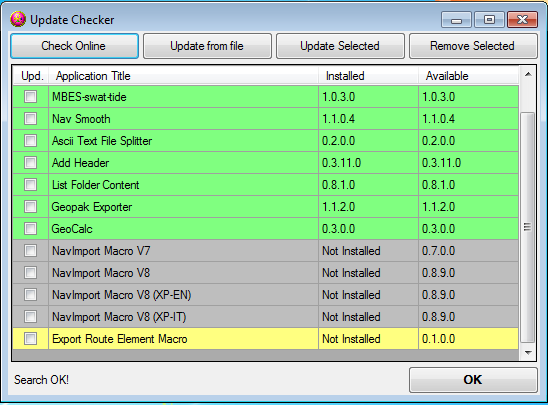This screenshot has height=405, width=548.
Task: Check the Ascii Text File Splitter box
Action: click(30, 140)
